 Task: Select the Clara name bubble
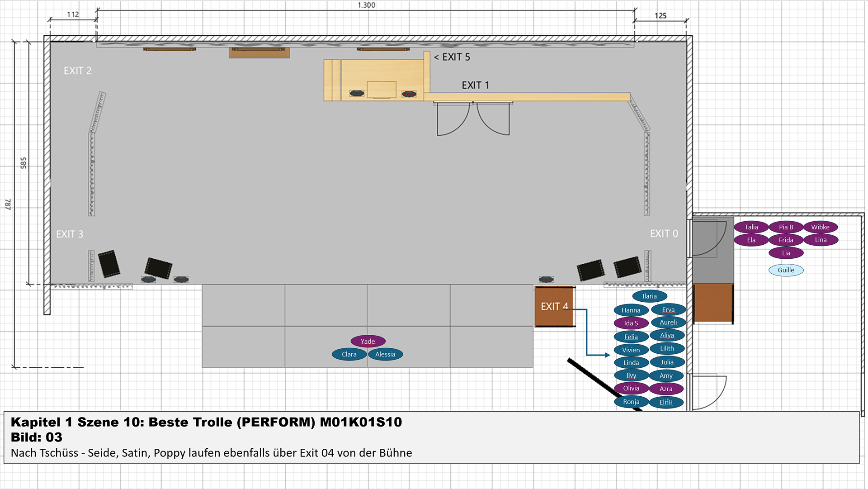349,354
